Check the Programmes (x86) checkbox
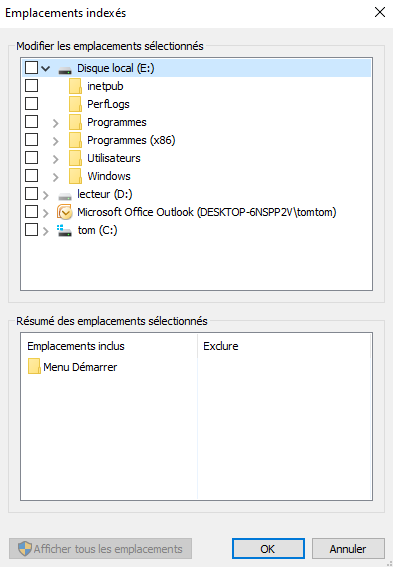The image size is (393, 567). click(31, 139)
